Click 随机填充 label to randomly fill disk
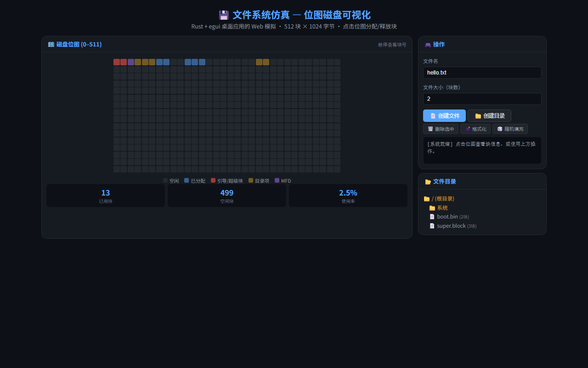This screenshot has height=368, width=588. (x=514, y=129)
